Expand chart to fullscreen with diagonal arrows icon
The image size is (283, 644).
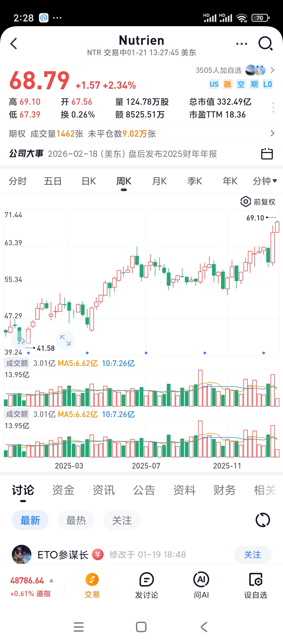coord(66,340)
